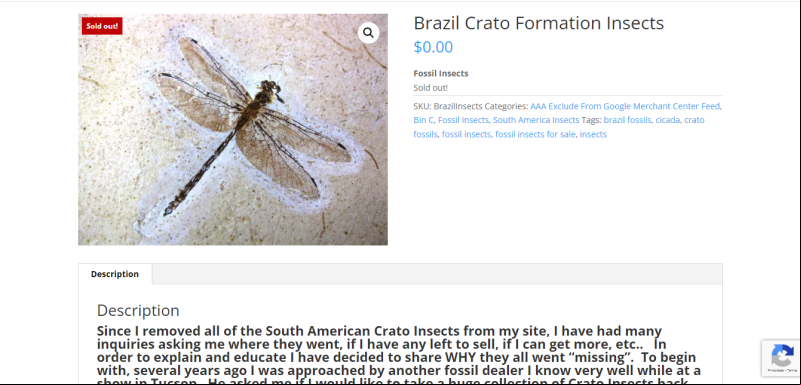The height and width of the screenshot is (385, 801).
Task: Click the insects tag link
Action: (593, 134)
